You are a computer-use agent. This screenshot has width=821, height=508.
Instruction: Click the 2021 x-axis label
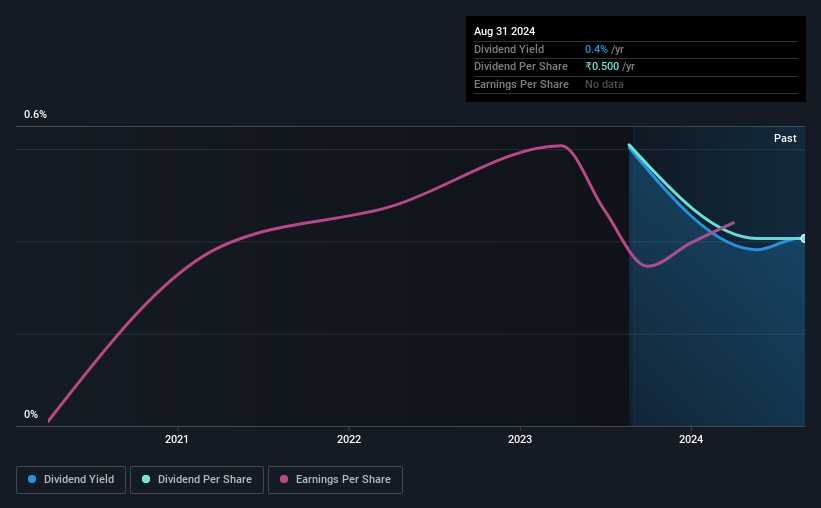[x=176, y=439]
